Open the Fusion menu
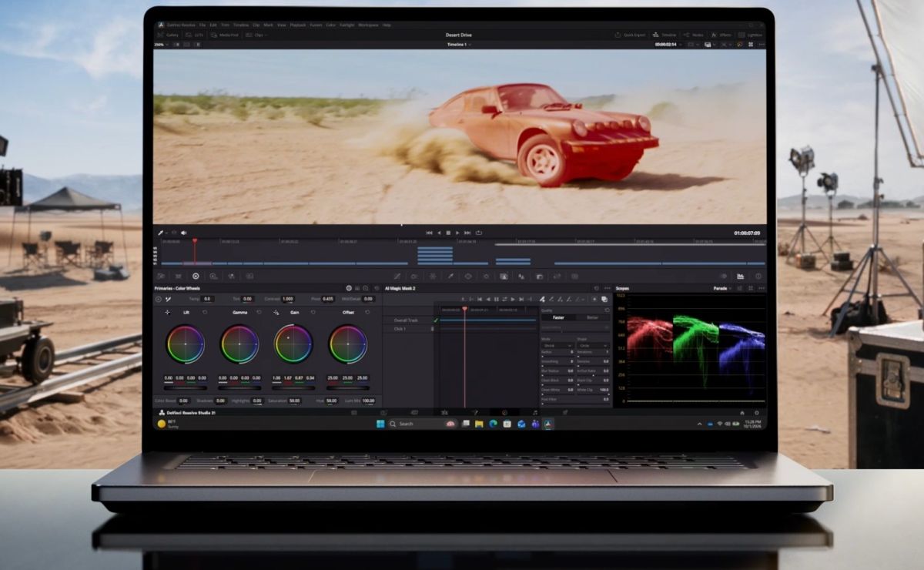Image resolution: width=924 pixels, height=570 pixels. (316, 25)
